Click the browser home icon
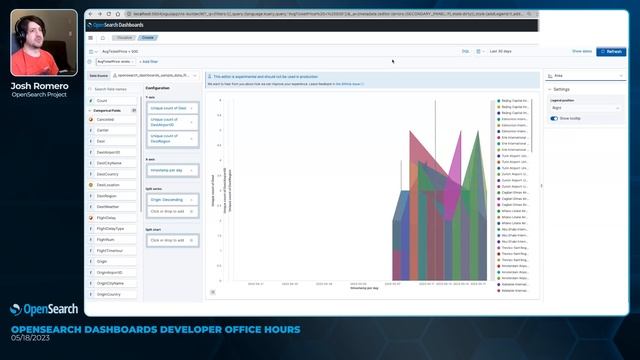Image resolution: width=640 pixels, height=360 pixels. pyautogui.click(x=118, y=14)
